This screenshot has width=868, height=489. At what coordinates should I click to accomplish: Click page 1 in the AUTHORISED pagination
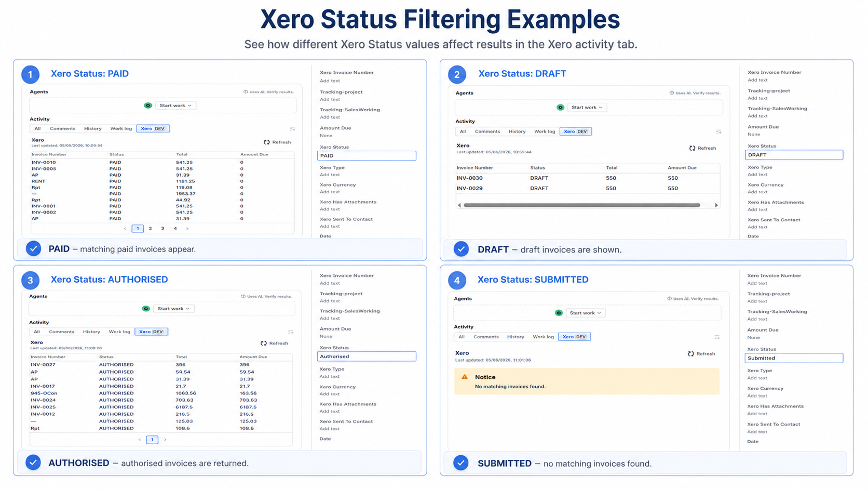(152, 440)
